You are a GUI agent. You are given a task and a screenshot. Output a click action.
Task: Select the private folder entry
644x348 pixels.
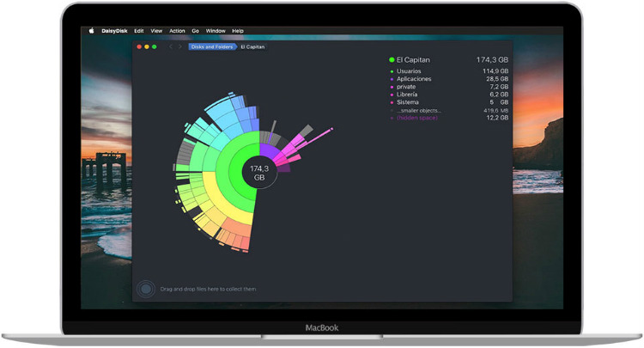pos(449,87)
